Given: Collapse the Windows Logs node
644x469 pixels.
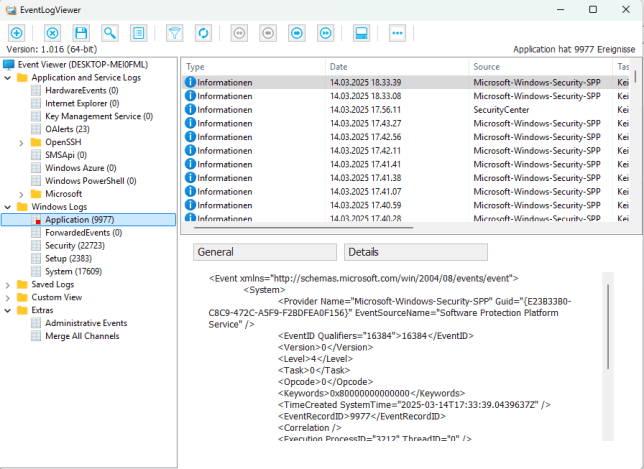Looking at the screenshot, I should tap(9, 206).
